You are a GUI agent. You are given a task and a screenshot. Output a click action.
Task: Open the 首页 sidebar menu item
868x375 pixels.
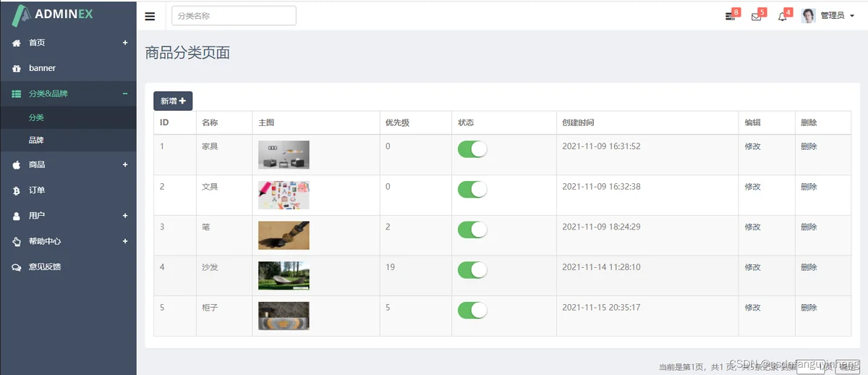point(68,43)
